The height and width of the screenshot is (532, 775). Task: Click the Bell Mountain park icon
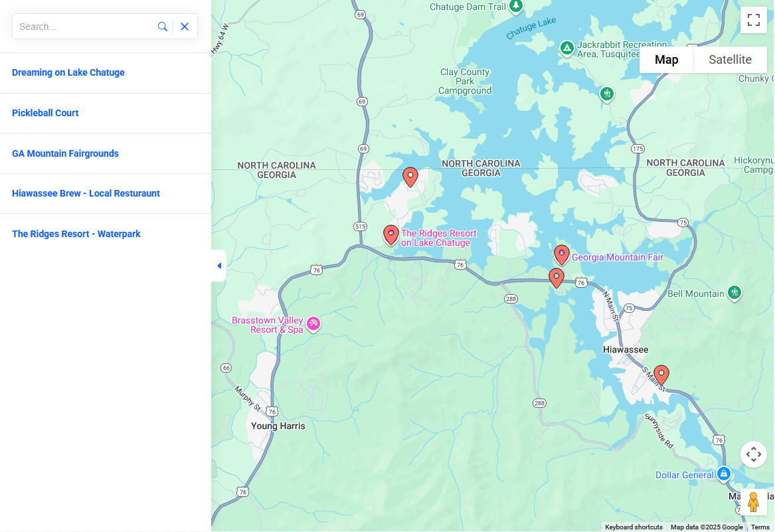[734, 292]
